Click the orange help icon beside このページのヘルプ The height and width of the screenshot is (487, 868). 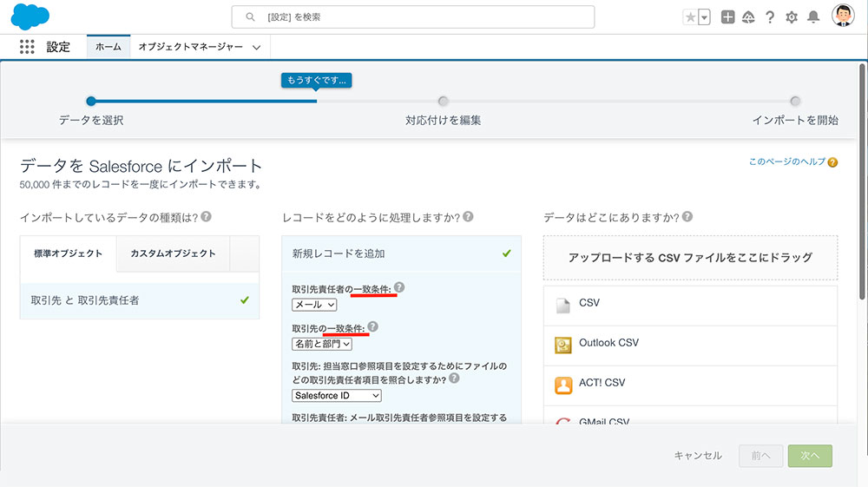coord(832,162)
